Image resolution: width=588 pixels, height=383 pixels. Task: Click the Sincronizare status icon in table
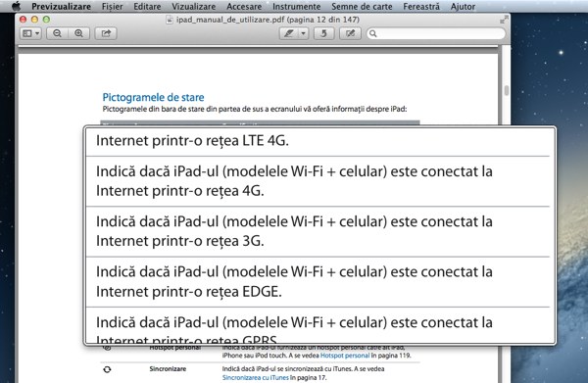point(107,369)
